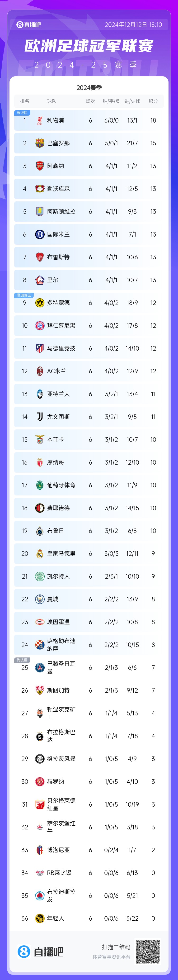Select the Arsenal badge icon

(x=40, y=166)
